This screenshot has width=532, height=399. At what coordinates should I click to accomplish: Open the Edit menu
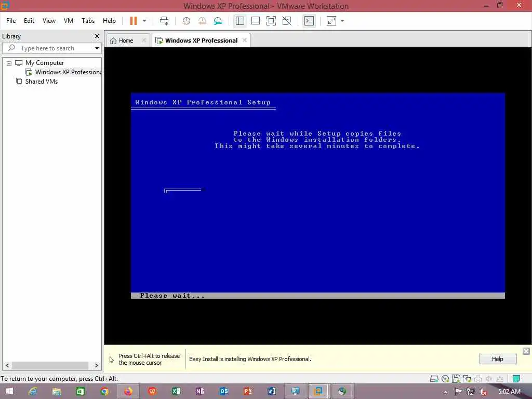point(29,21)
